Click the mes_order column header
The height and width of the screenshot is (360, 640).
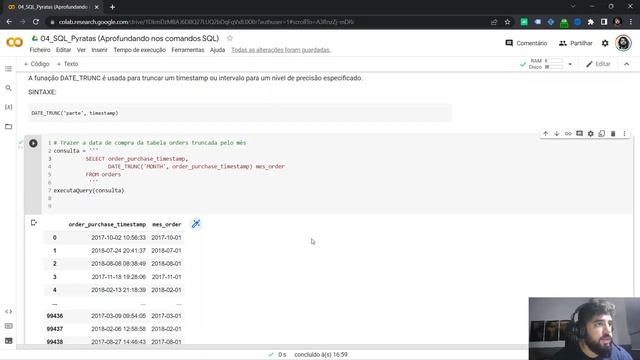167,224
